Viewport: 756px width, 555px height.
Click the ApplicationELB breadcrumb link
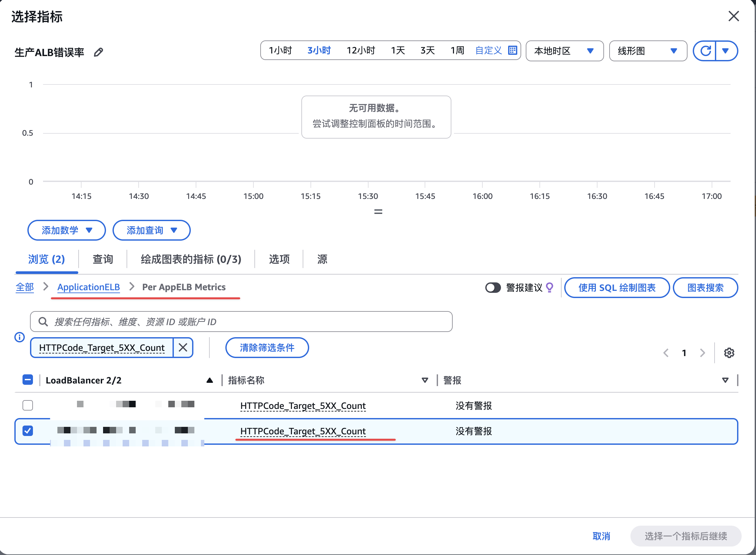click(88, 287)
